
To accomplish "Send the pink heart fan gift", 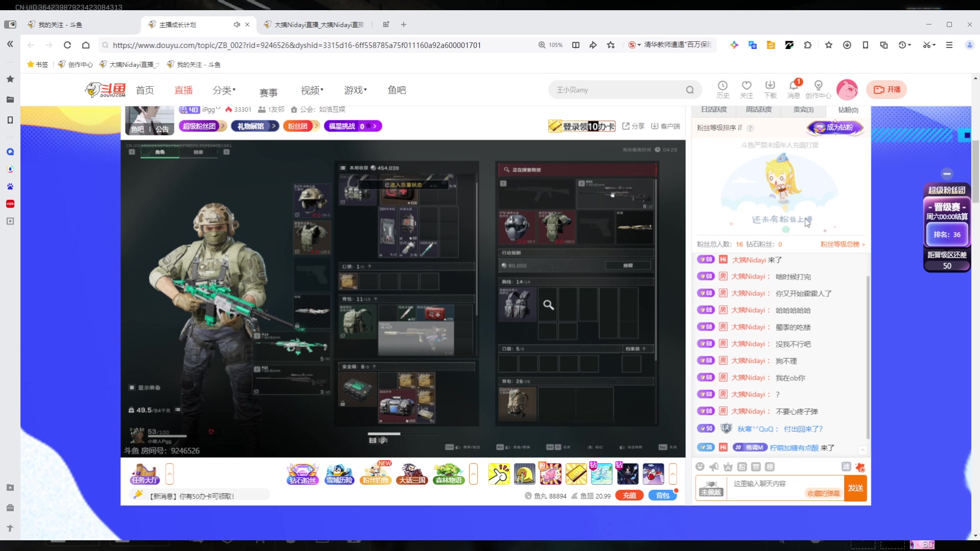I will click(550, 474).
